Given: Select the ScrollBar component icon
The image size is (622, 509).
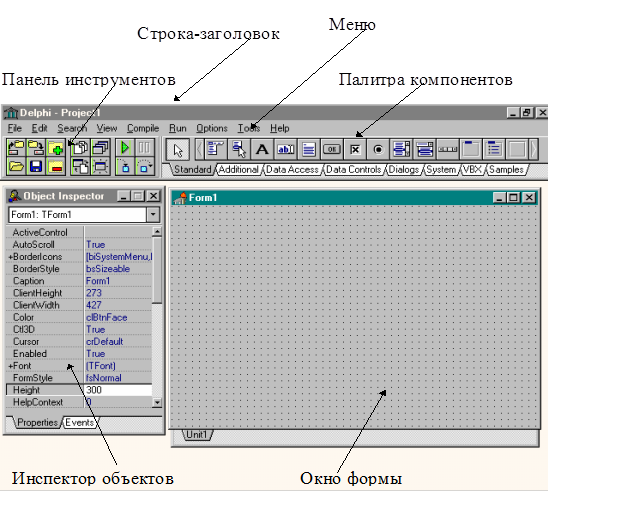Looking at the screenshot, I should (x=448, y=150).
